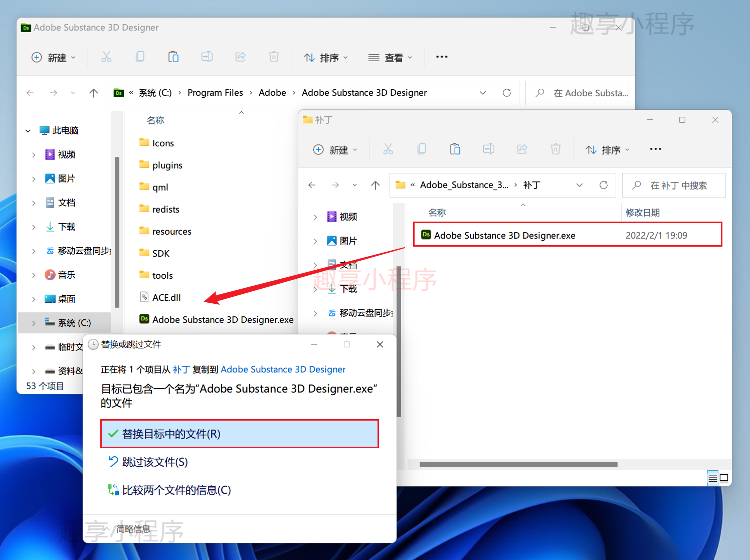Open 排序 menu in 补丁 window
Image resolution: width=750 pixels, height=560 pixels.
[x=608, y=150]
